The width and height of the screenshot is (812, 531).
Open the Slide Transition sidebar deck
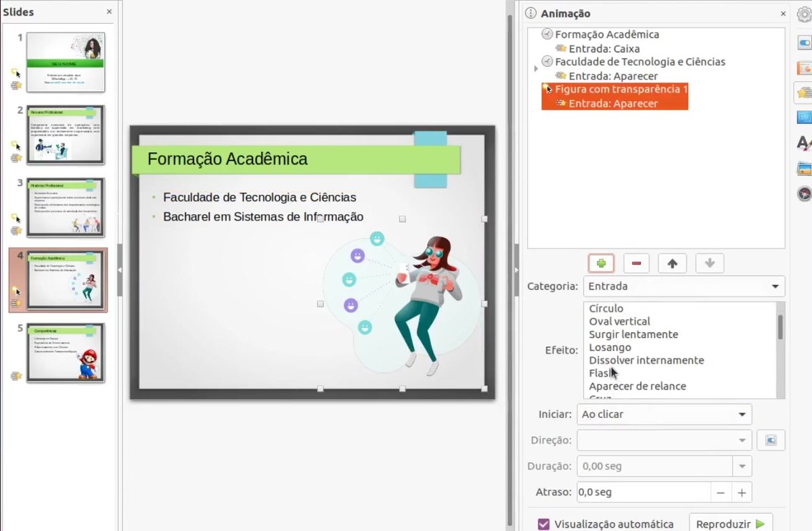[804, 68]
